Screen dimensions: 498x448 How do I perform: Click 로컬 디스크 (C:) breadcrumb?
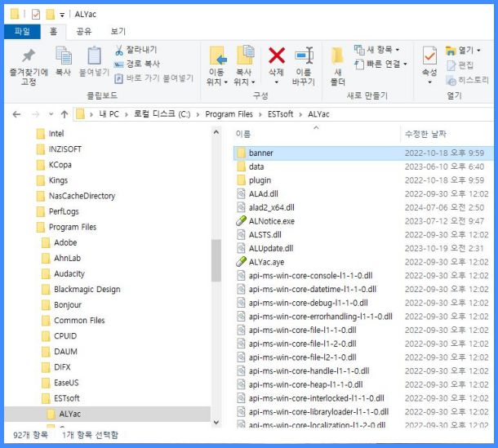162,114
